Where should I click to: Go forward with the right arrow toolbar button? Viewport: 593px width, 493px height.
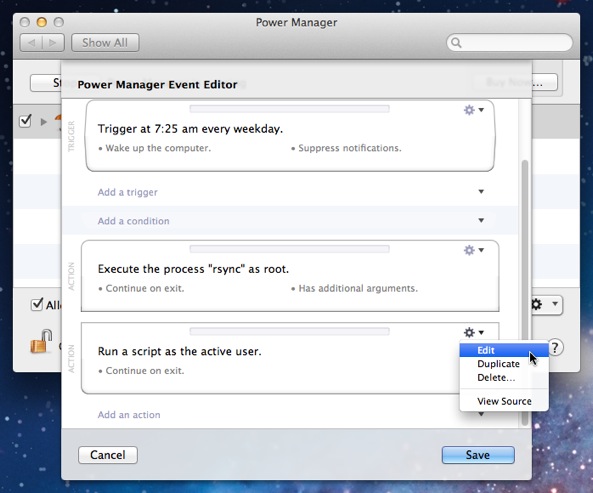point(53,43)
